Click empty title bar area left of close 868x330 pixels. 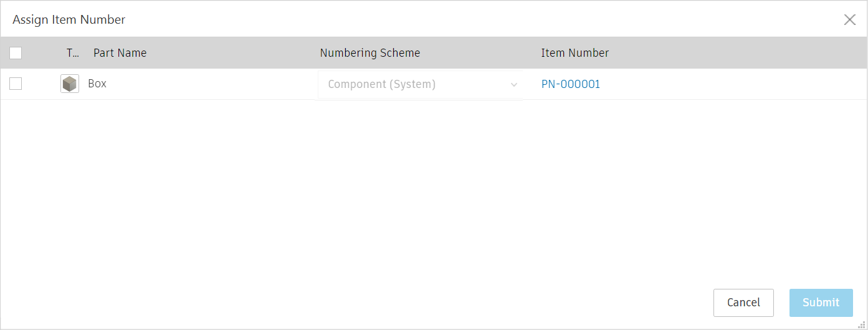498,20
